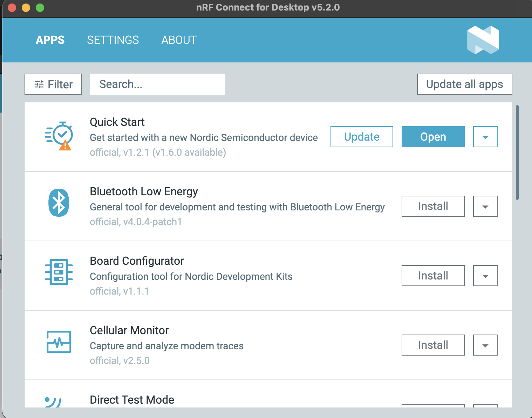Select the Quick Start title text
Image resolution: width=532 pixels, height=418 pixels.
117,122
